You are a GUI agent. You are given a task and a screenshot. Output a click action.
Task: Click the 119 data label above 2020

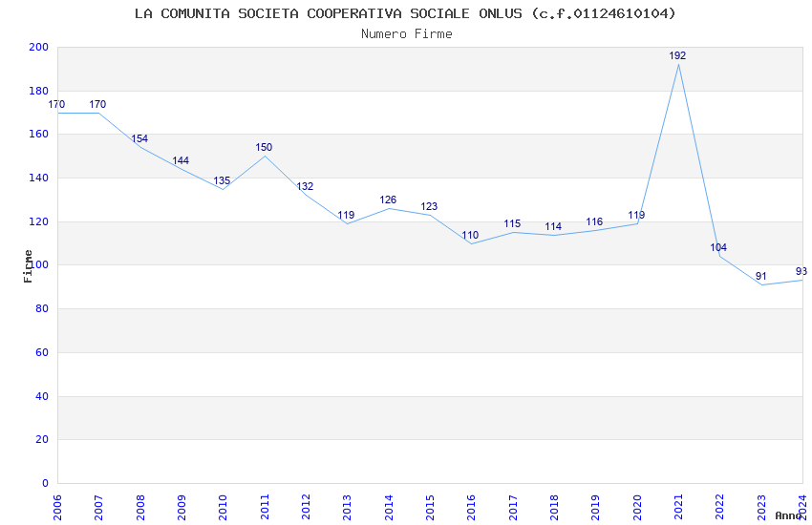(x=636, y=215)
